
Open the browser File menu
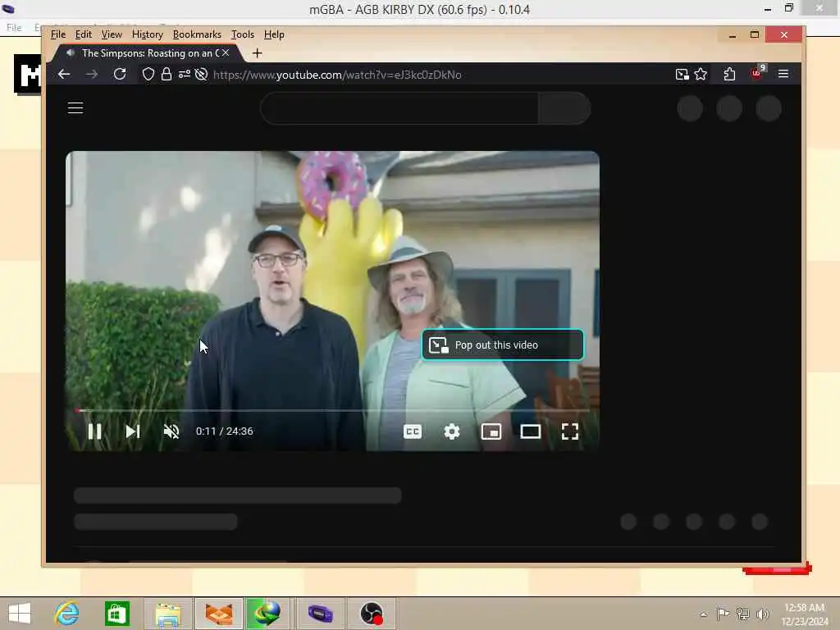[x=58, y=34]
